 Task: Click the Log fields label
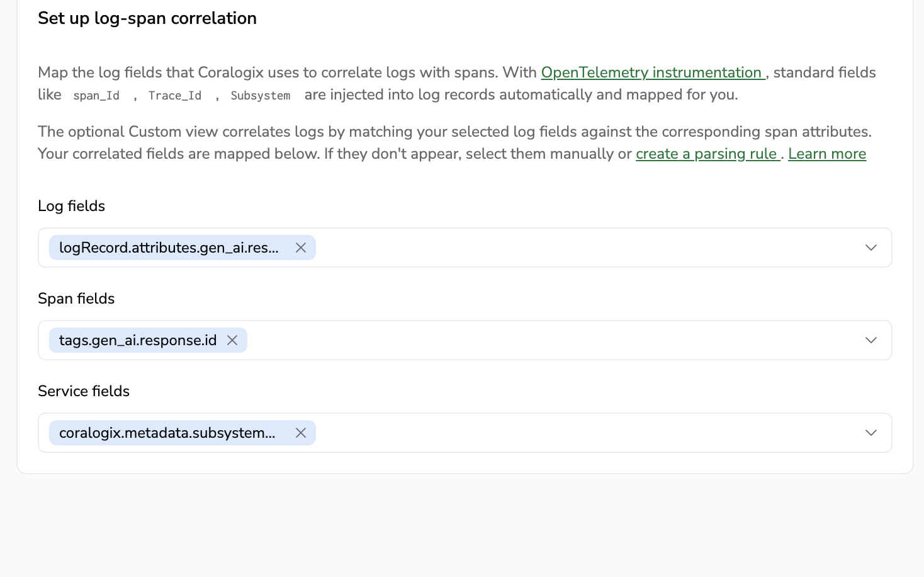pyautogui.click(x=72, y=206)
